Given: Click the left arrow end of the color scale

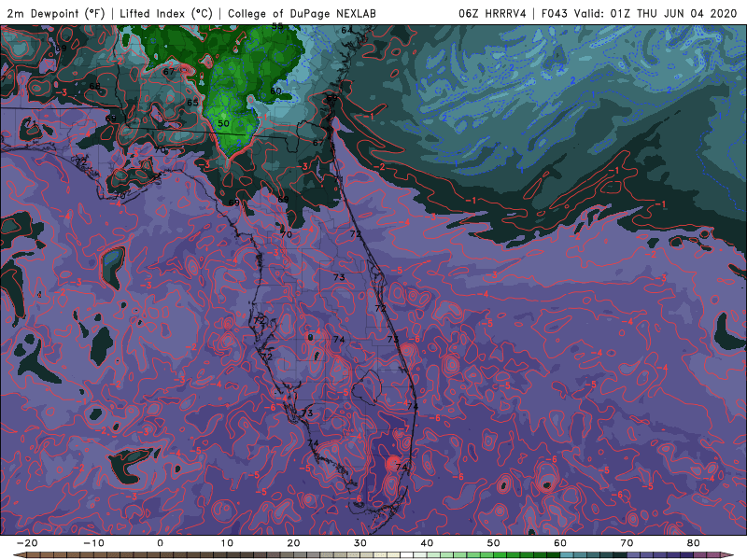Looking at the screenshot, I should coord(19,555).
